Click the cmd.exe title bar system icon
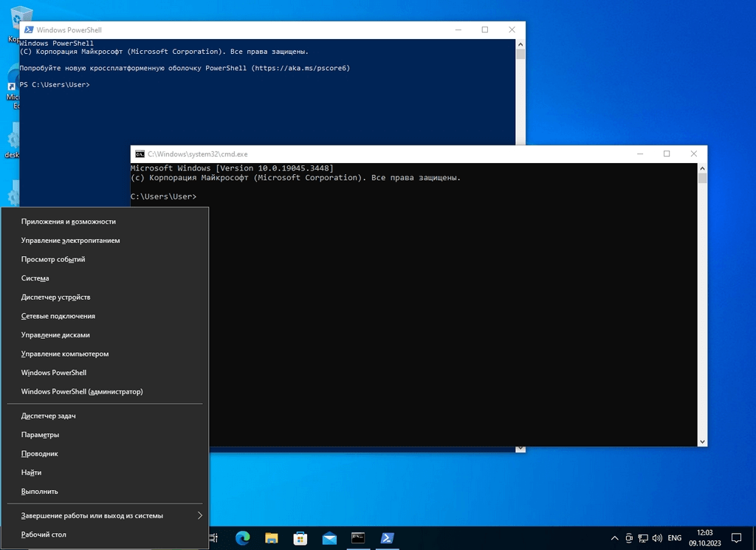This screenshot has height=550, width=756. coord(140,154)
